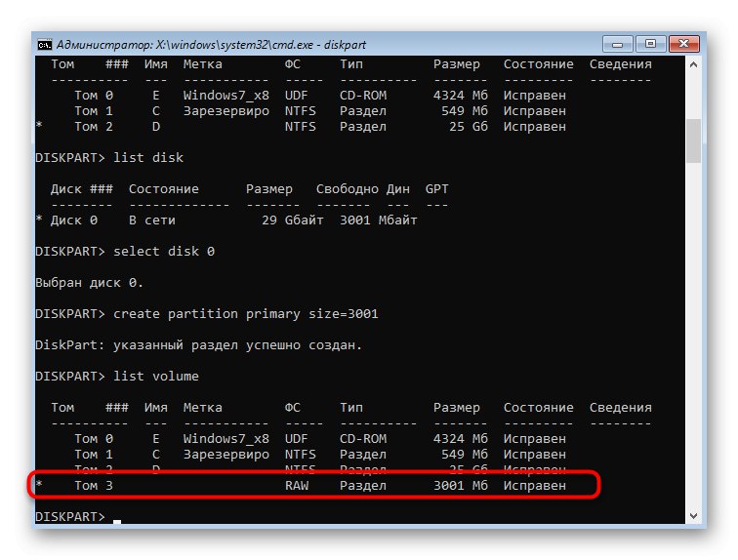Screen dimensions: 738x560
Task: Click the 'GPT' column header
Action: click(436, 189)
